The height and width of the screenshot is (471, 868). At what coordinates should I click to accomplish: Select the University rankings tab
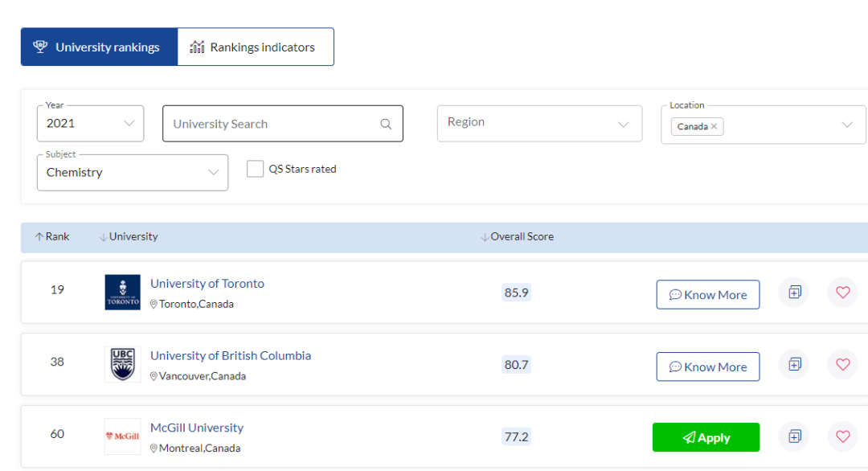tap(99, 47)
